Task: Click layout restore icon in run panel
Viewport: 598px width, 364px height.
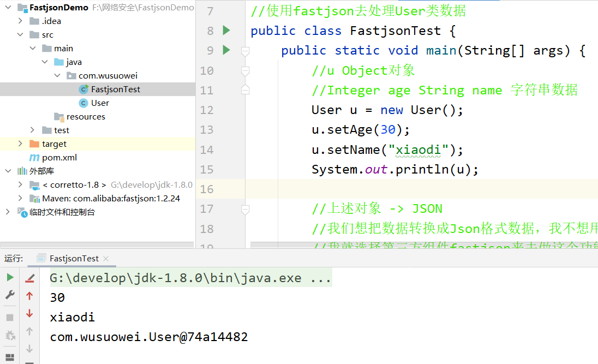Action: [x=10, y=357]
